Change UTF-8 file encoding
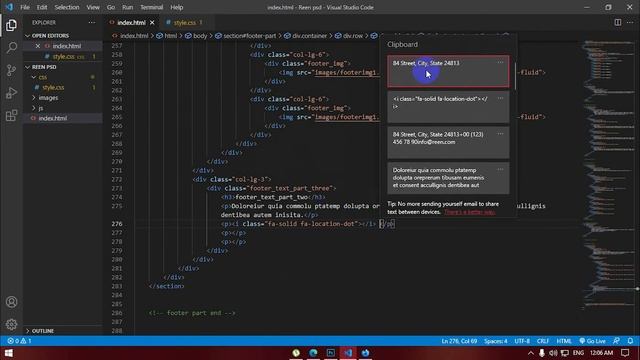Image resolution: width=640 pixels, height=360 pixels. click(x=522, y=341)
